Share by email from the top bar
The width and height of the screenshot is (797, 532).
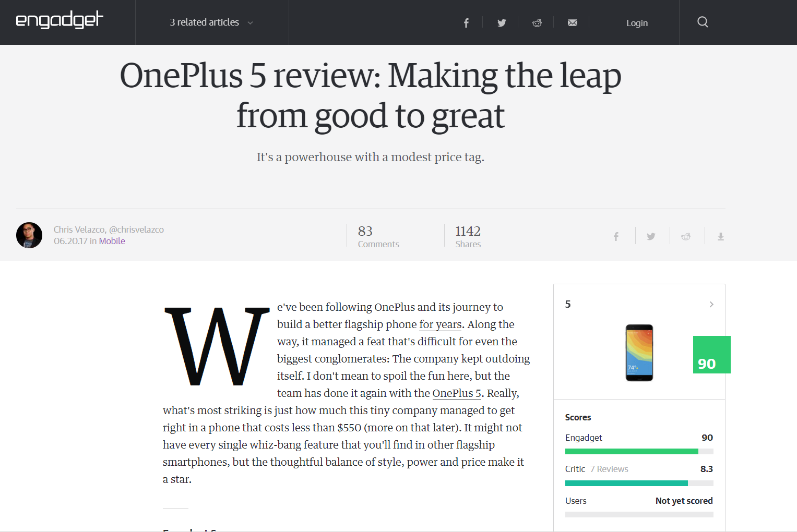[x=573, y=23]
